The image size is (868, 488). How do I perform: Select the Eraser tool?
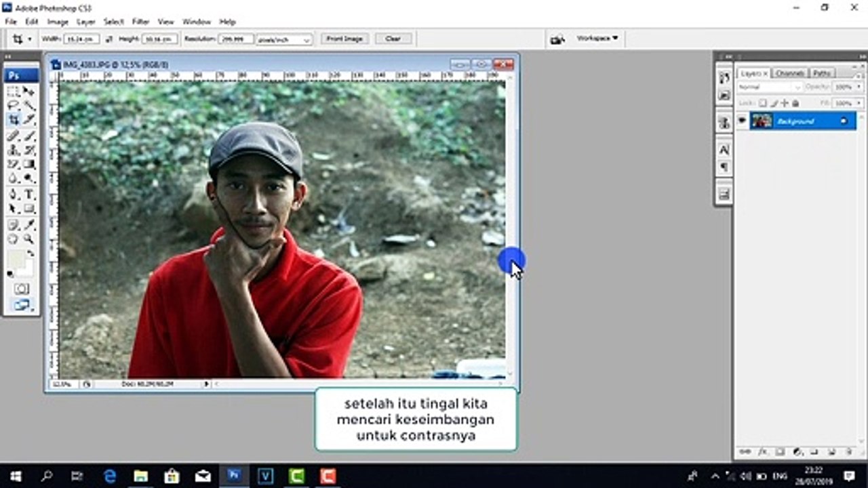(x=13, y=164)
